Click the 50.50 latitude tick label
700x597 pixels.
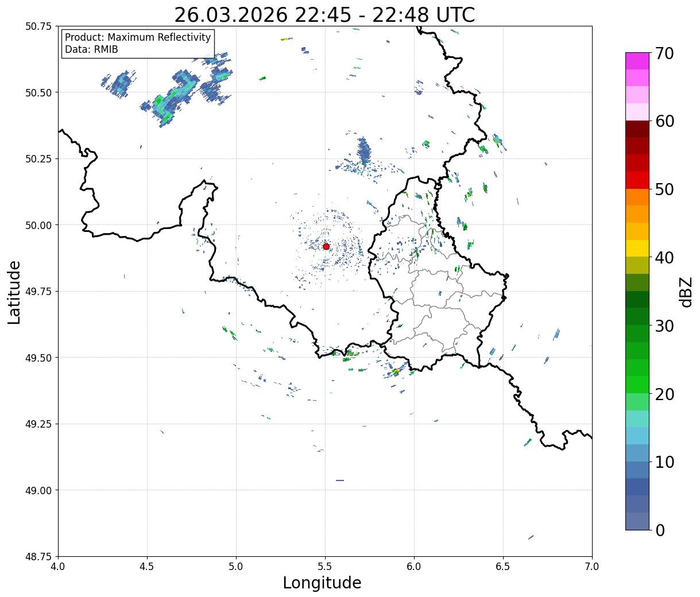click(38, 92)
